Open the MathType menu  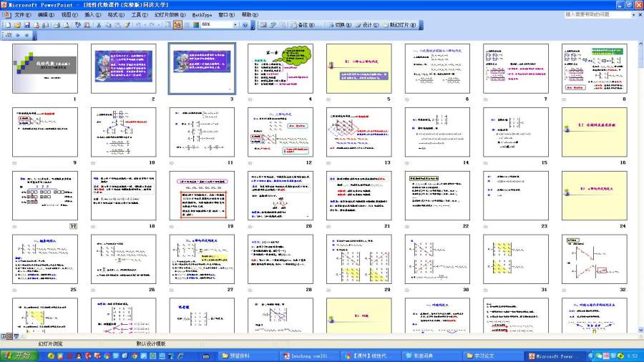click(x=202, y=14)
